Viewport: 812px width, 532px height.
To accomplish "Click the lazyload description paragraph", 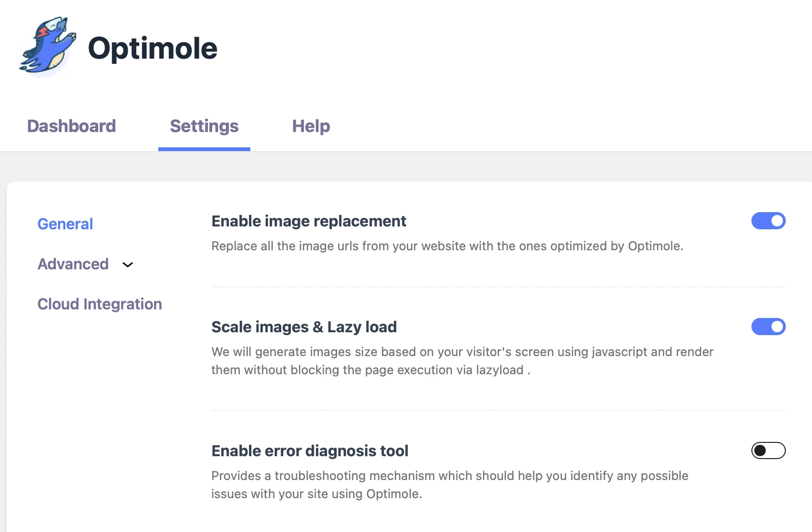I will pos(462,361).
